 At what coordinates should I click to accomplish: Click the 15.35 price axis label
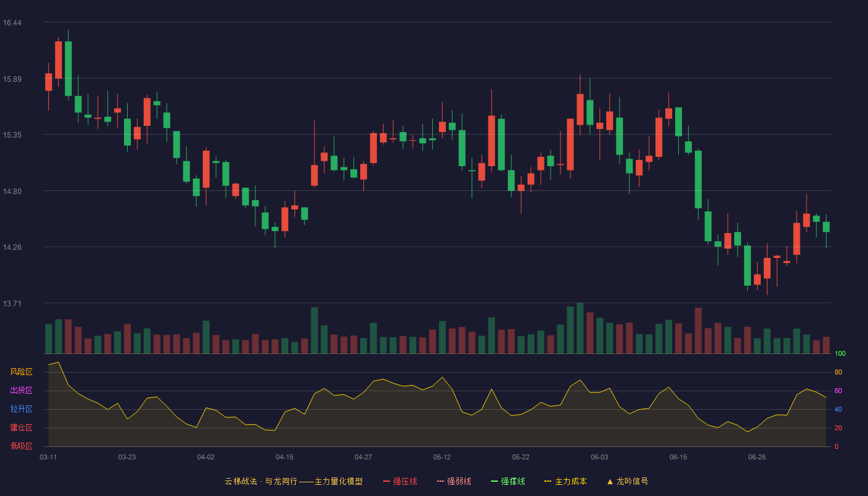tap(12, 135)
